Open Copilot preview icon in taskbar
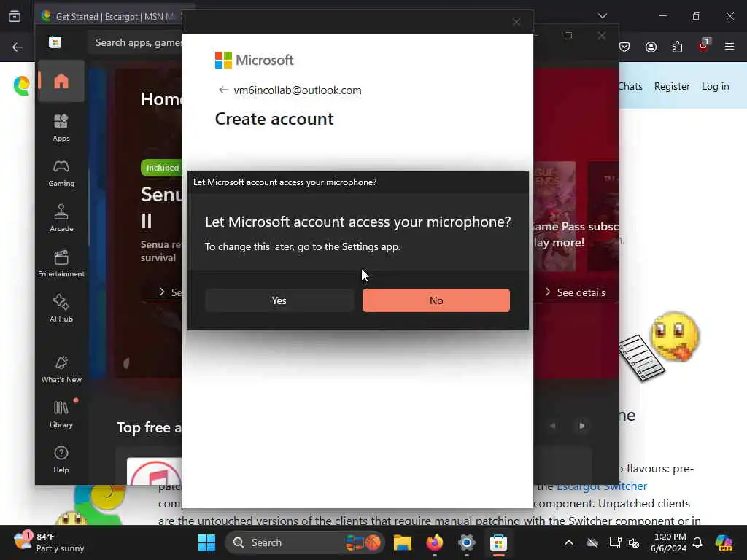747x560 pixels. pyautogui.click(x=724, y=542)
